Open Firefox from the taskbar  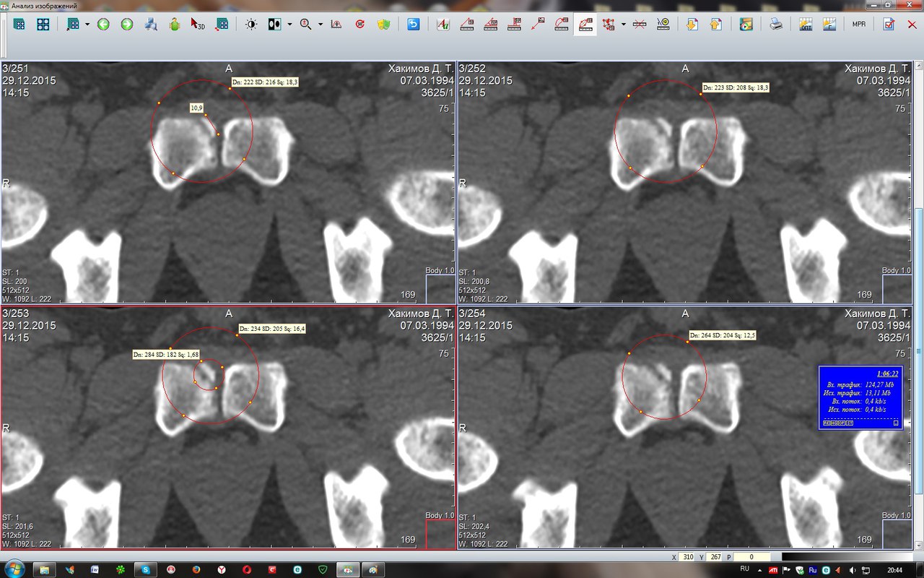pyautogui.click(x=196, y=570)
